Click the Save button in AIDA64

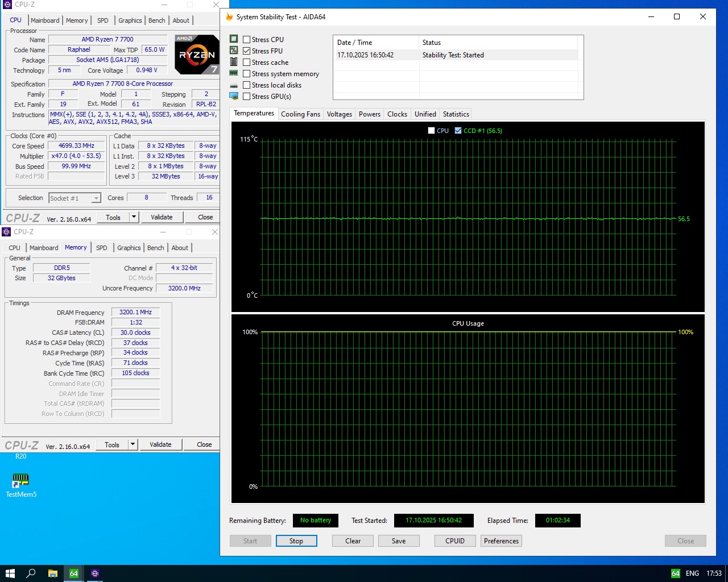[399, 541]
